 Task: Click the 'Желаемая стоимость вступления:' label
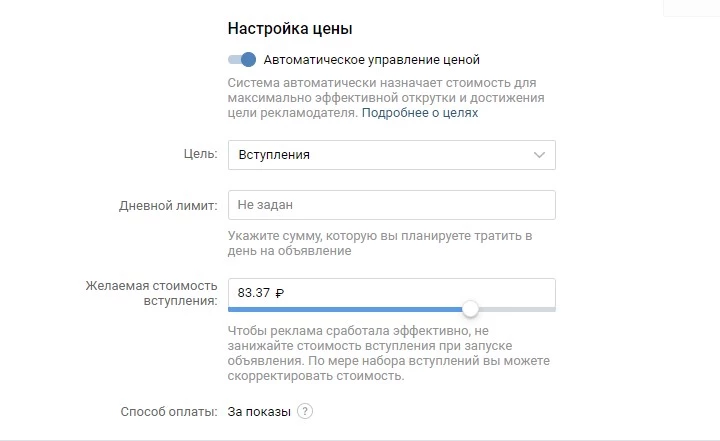click(152, 293)
